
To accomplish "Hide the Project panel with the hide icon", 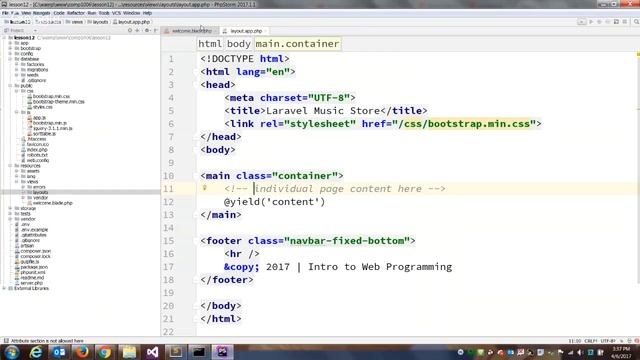I will point(156,31).
